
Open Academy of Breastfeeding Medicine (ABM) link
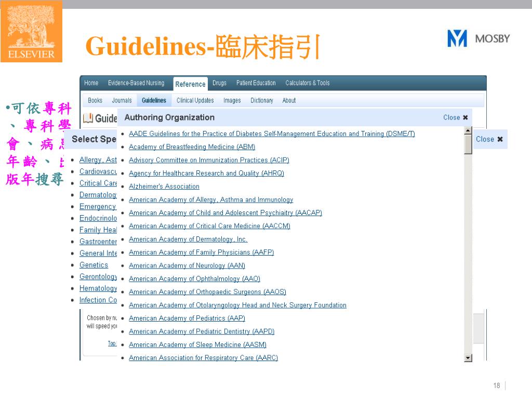(x=192, y=147)
